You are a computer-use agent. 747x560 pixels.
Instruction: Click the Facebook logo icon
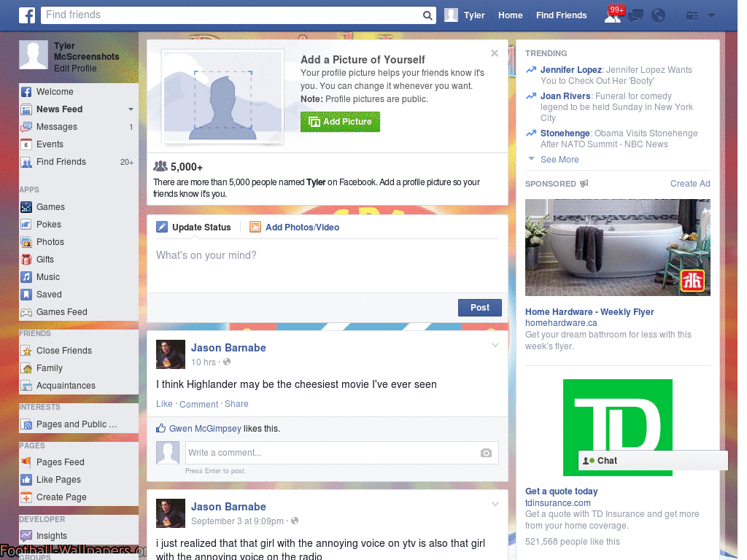pos(27,15)
